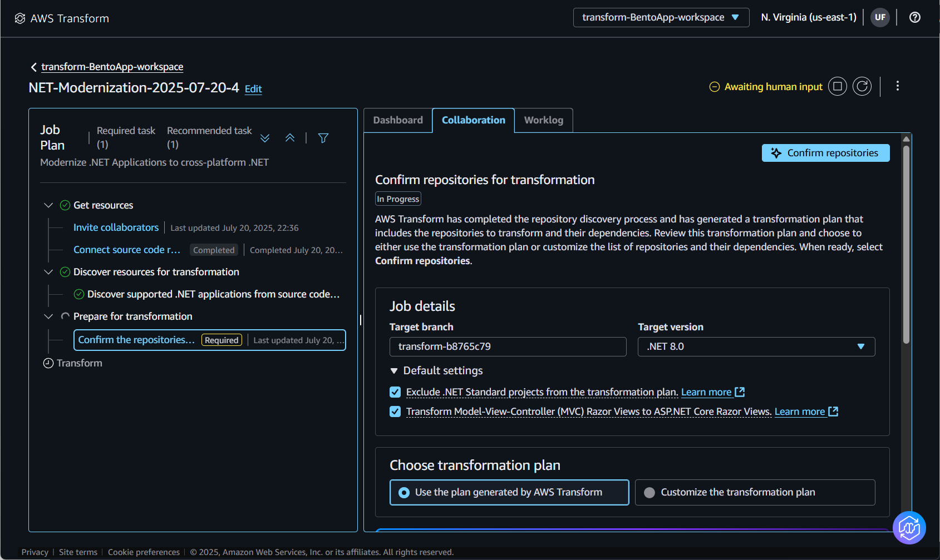Click the Choose transformation plan heading
Viewport: 940px width, 560px height.
pyautogui.click(x=475, y=465)
